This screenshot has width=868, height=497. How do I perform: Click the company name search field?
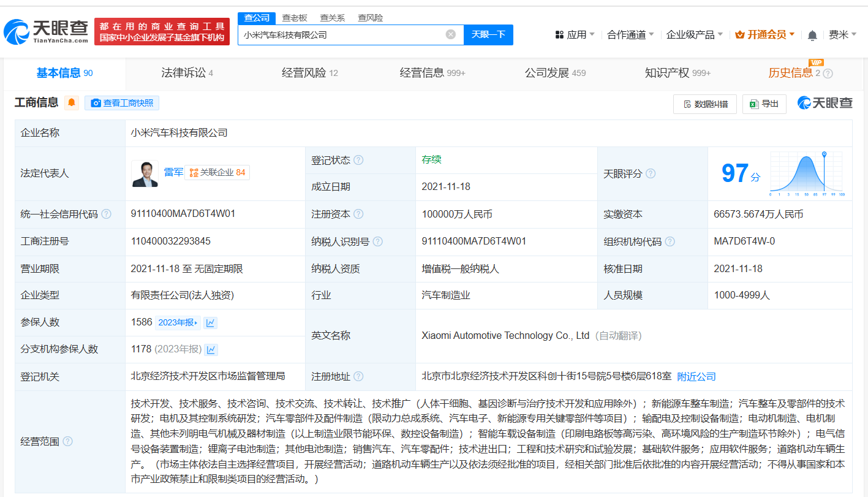tap(340, 35)
